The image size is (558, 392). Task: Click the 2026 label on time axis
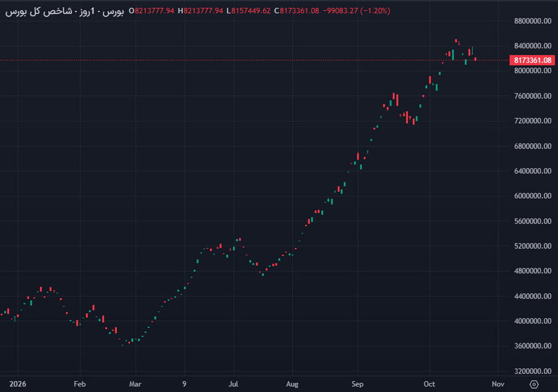pos(18,384)
